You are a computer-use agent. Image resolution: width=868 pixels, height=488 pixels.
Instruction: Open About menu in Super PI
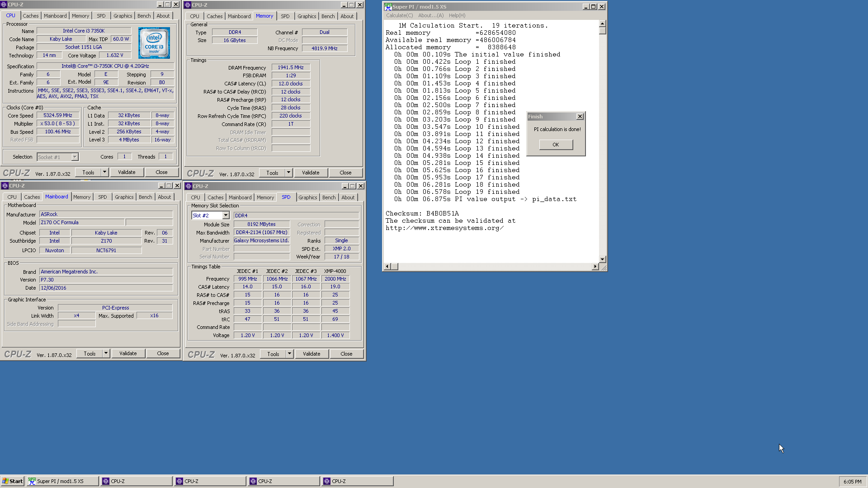click(431, 15)
